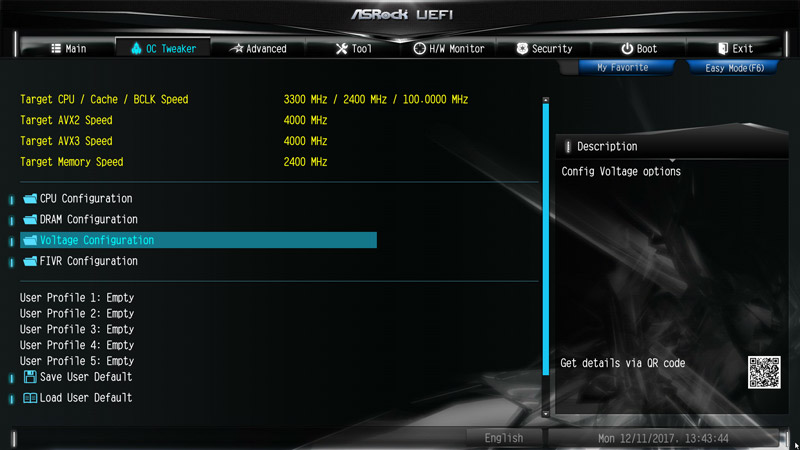The height and width of the screenshot is (450, 800).
Task: Click the Save User Default floppy icon
Action: (x=30, y=377)
